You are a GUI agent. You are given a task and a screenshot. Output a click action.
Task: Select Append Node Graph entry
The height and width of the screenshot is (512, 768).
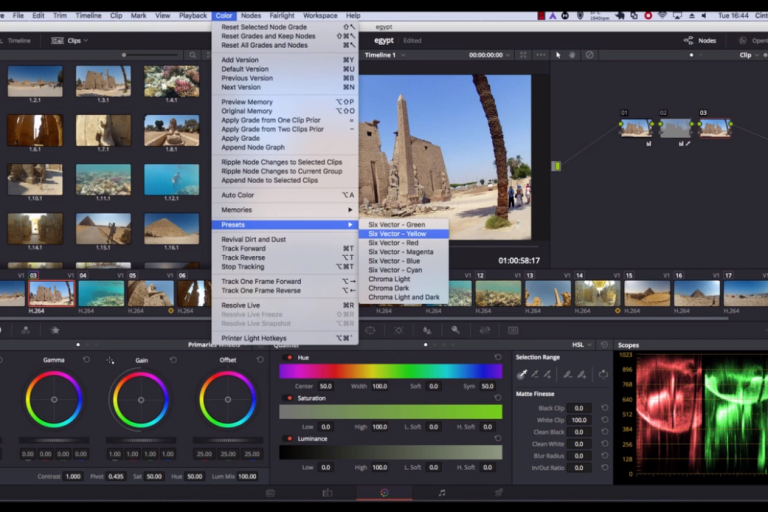click(x=285, y=147)
